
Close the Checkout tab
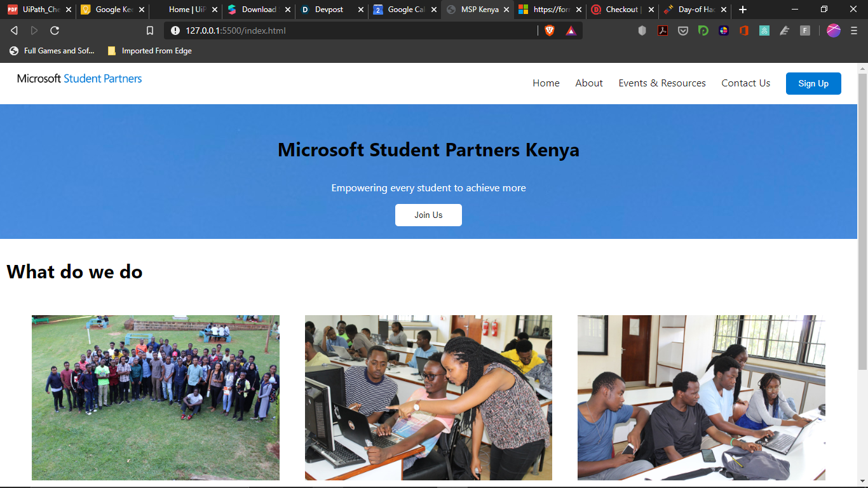coord(651,10)
